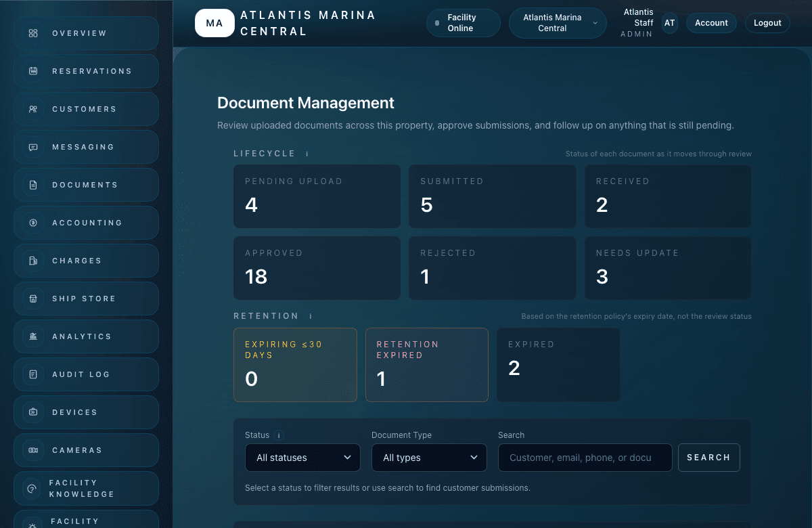
Task: Click the SEARCH button
Action: [x=708, y=458]
